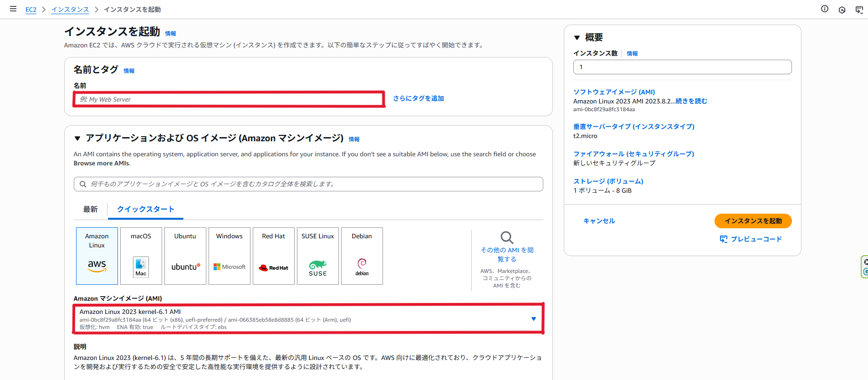
Task: Select the Amazon Linux AMI tile
Action: tap(97, 256)
